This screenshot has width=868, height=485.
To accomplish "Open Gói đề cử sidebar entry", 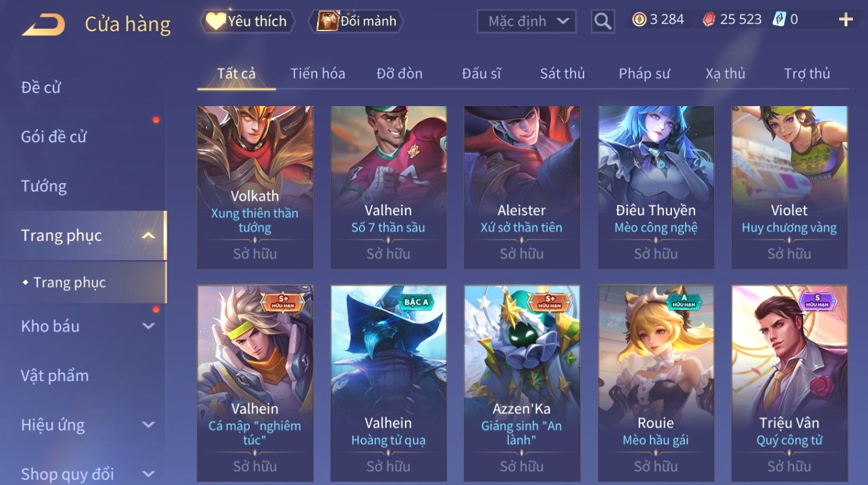I will (x=54, y=137).
